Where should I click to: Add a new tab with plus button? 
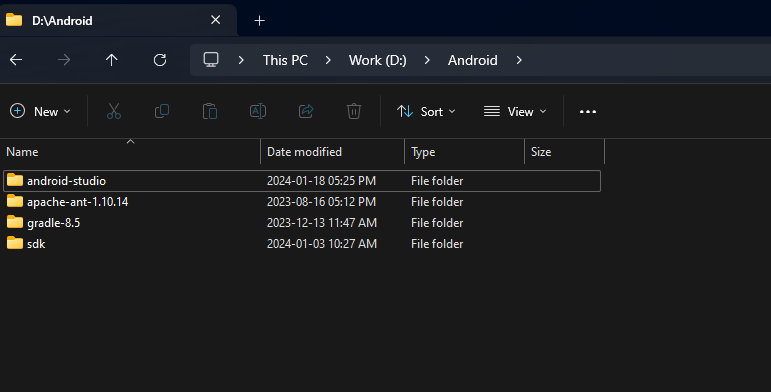click(259, 21)
